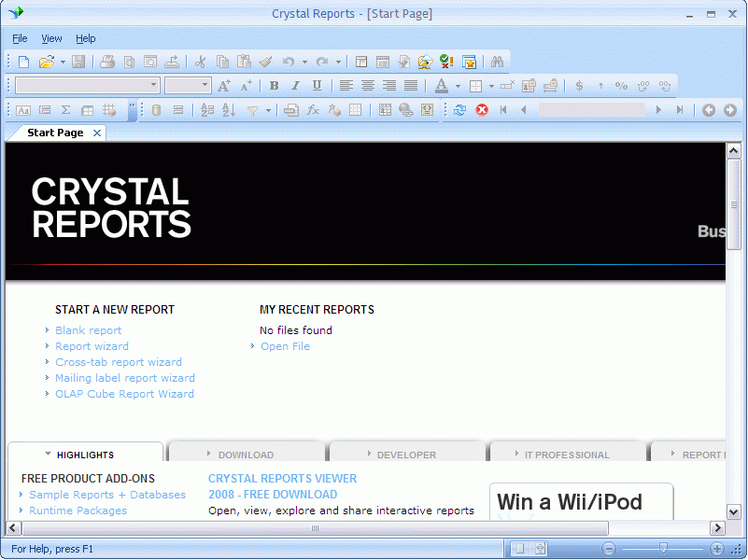Refresh the report data
748x560 pixels.
click(459, 110)
